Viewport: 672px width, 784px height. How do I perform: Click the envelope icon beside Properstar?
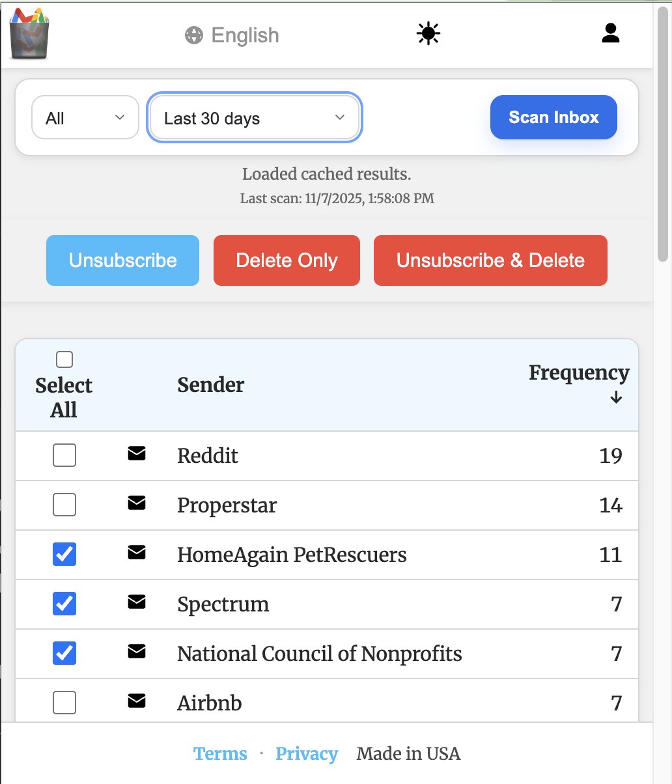(137, 503)
